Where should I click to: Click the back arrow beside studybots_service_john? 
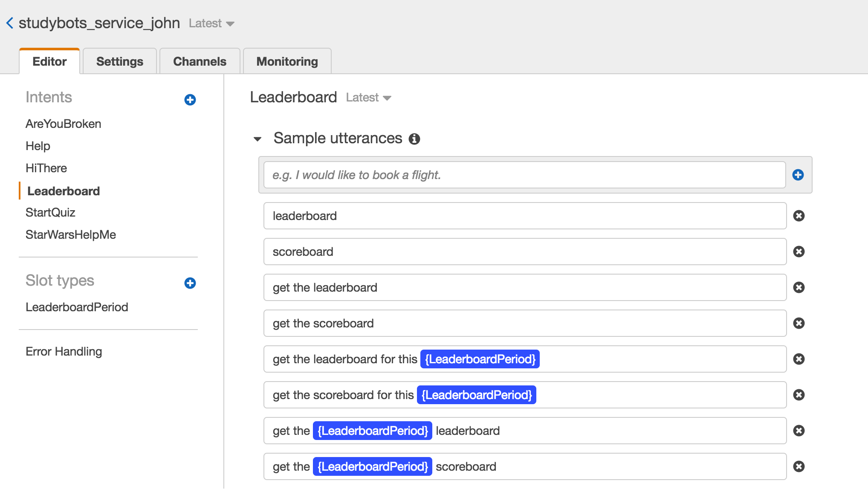(x=10, y=23)
